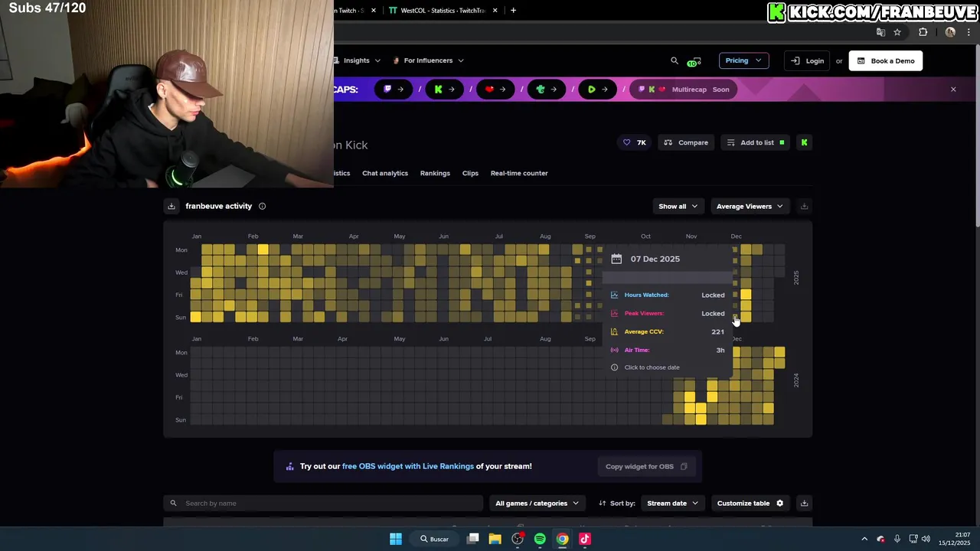Screen dimensions: 980x551
Task: Open TikTok app from the taskbar
Action: [x=585, y=539]
